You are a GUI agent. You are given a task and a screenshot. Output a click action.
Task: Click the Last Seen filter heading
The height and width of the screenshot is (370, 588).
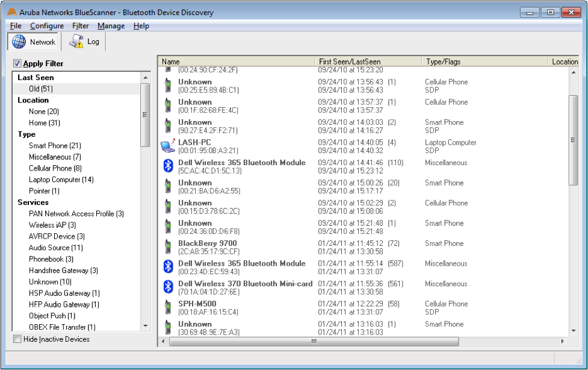(36, 77)
